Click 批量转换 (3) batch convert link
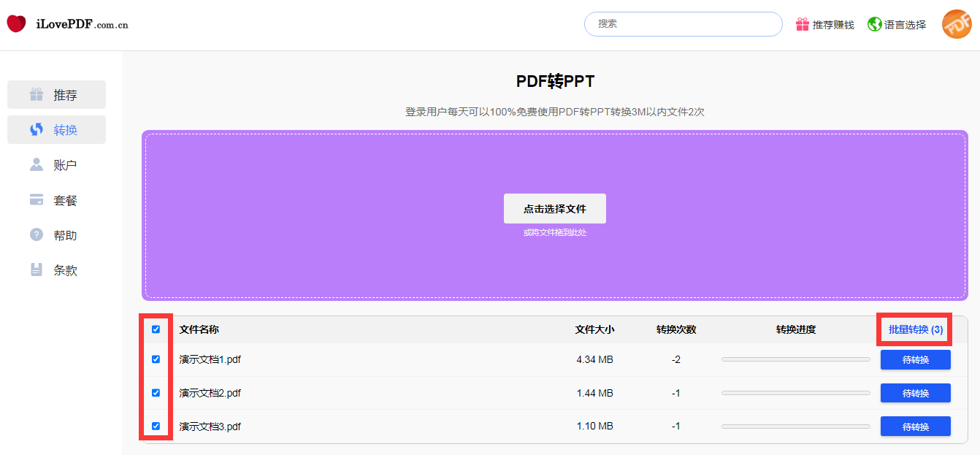The width and height of the screenshot is (980, 455). click(x=915, y=330)
